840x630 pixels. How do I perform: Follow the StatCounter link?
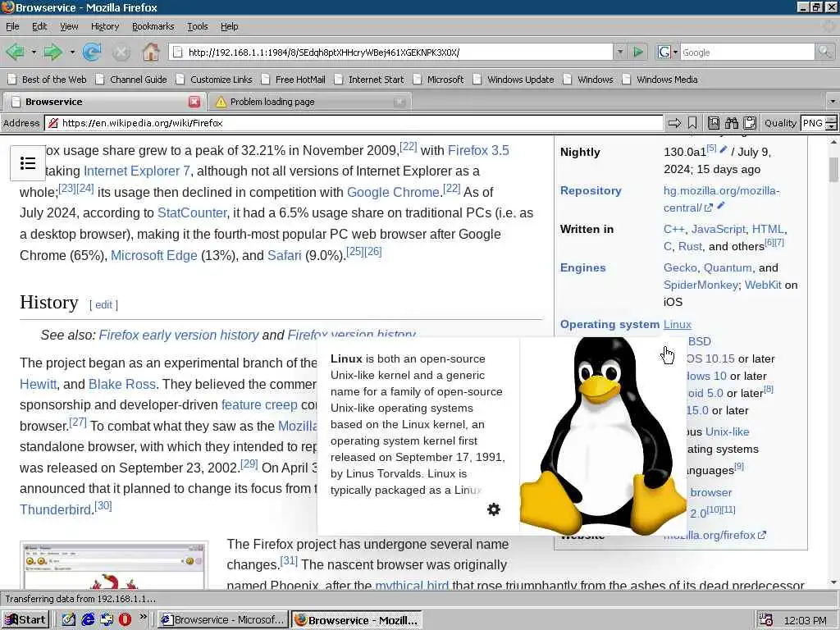click(x=192, y=212)
